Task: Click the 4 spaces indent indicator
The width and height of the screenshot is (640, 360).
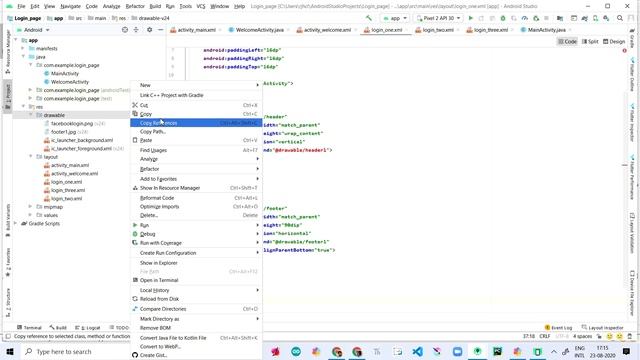Action: pos(582,336)
